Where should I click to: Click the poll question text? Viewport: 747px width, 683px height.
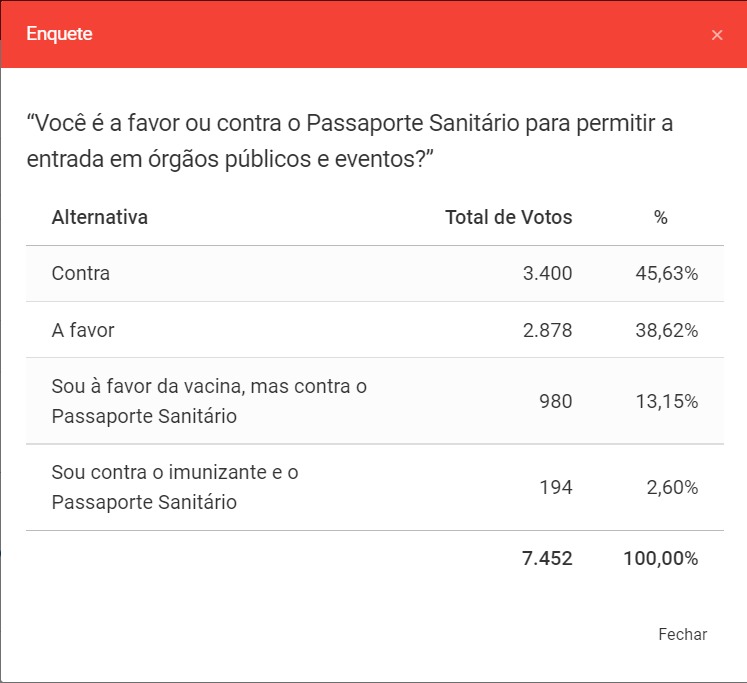(x=350, y=141)
